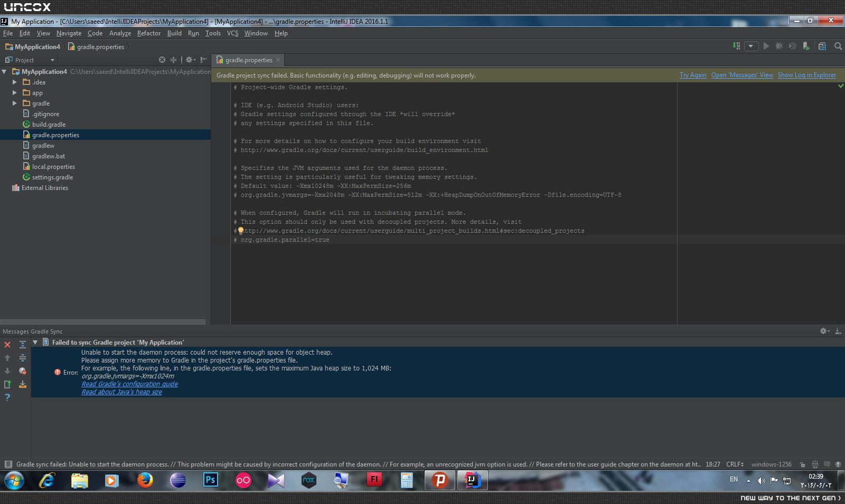Toggle Autoscroll to Source in Messages panel
845x504 pixels.
(23, 384)
